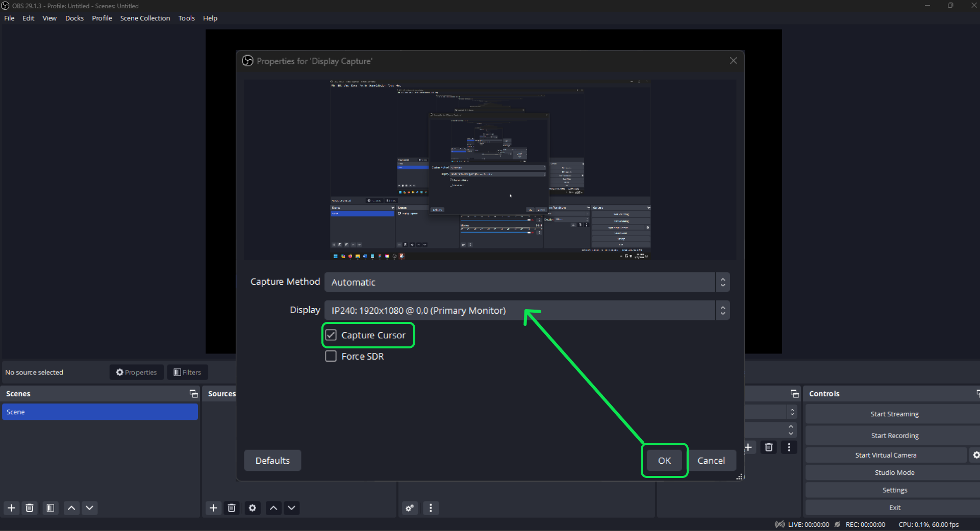
Task: Open the Tools menu
Action: pos(186,18)
